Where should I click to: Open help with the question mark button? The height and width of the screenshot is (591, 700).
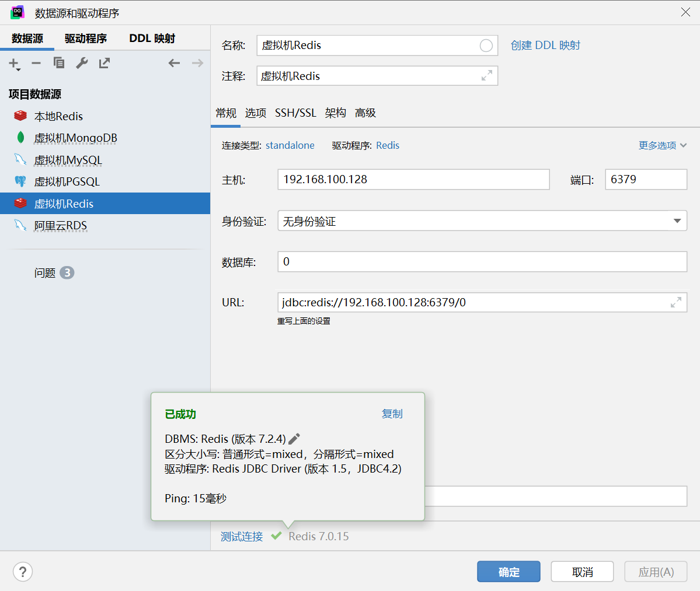[x=23, y=572]
